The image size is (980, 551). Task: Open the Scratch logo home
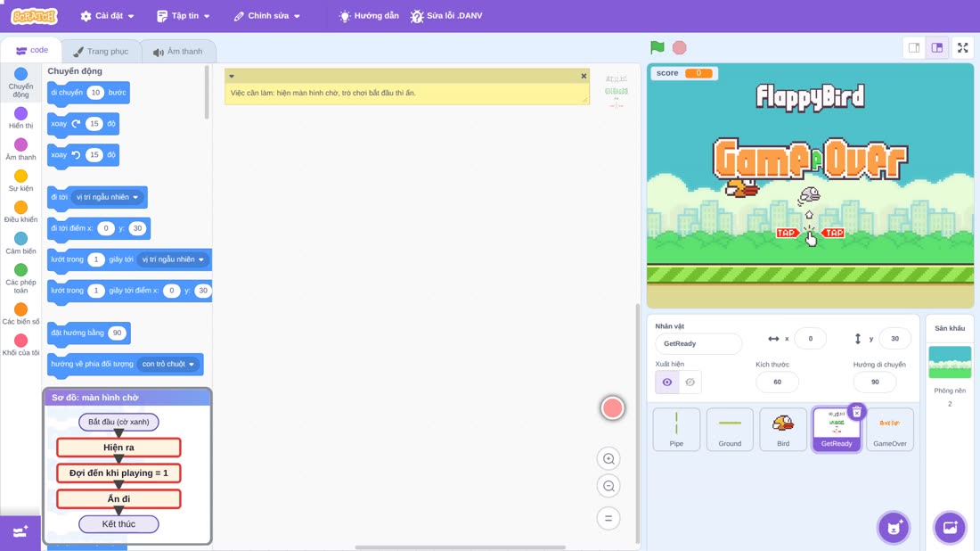coord(35,16)
